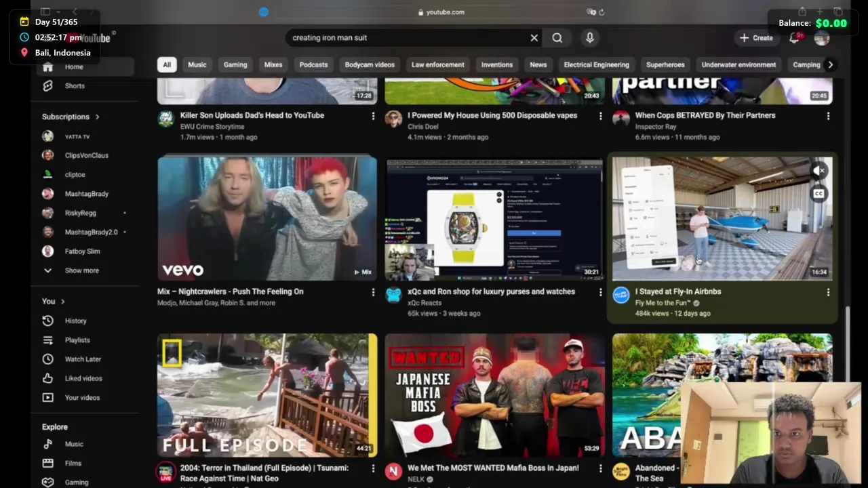Image resolution: width=868 pixels, height=488 pixels.
Task: Select the Bodycam videos chip
Action: [x=370, y=65]
